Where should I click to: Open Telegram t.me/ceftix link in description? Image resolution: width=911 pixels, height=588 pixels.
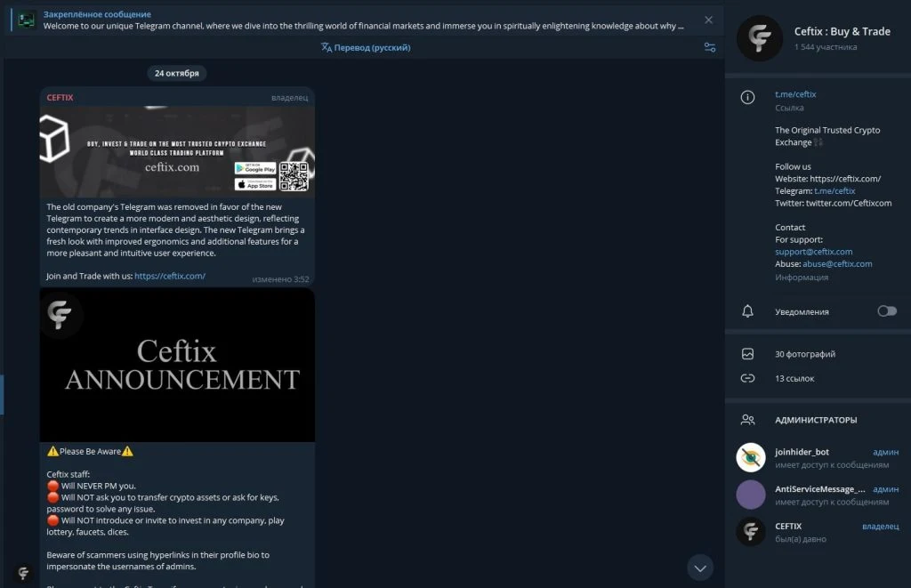834,190
